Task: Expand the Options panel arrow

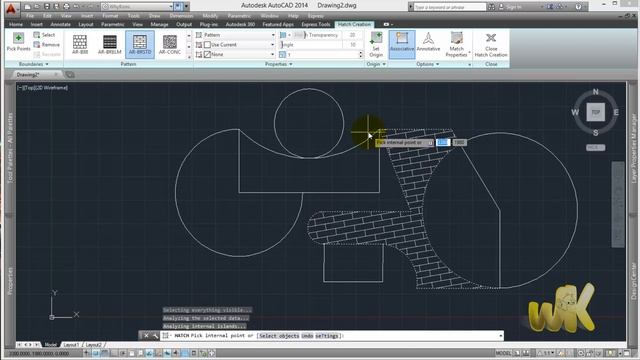Action: coord(438,64)
